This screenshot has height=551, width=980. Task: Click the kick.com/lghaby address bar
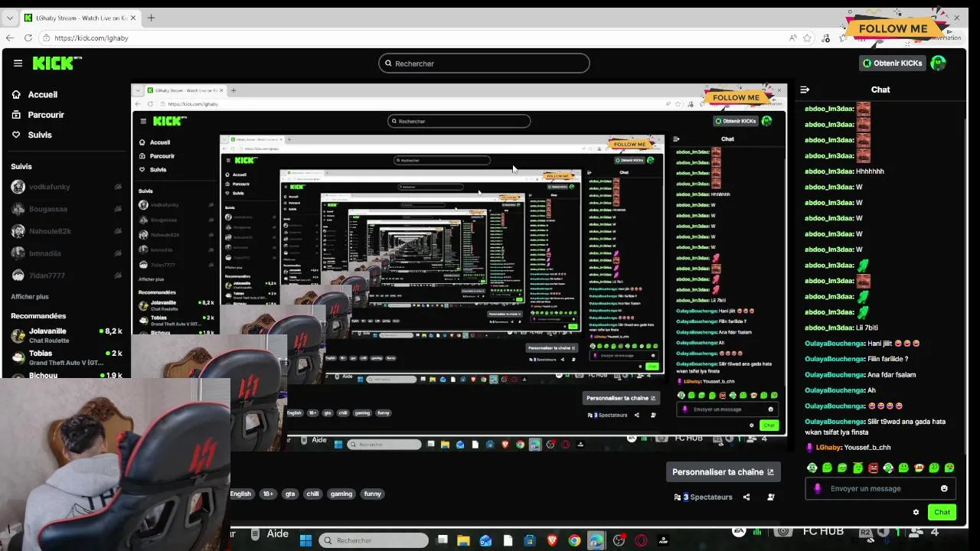point(413,37)
